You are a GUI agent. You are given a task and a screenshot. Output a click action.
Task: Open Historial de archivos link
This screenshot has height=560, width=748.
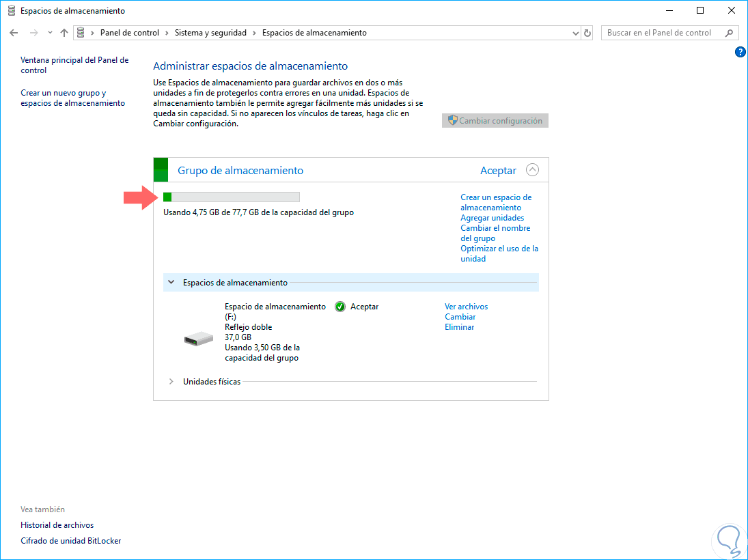pos(57,525)
